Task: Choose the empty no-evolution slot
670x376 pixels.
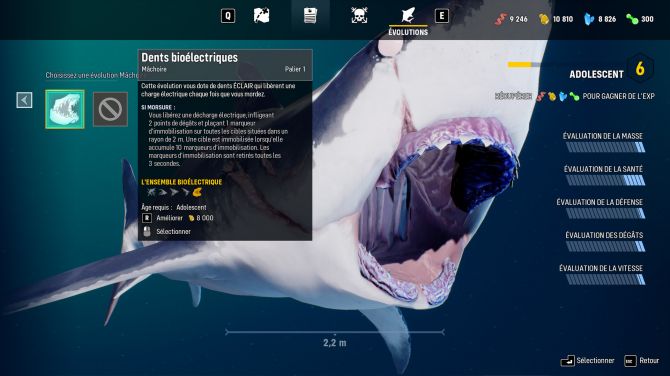Action: pos(110,109)
